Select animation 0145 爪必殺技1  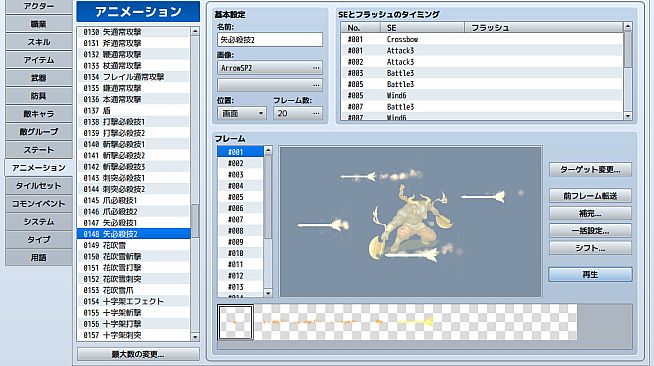(134, 200)
